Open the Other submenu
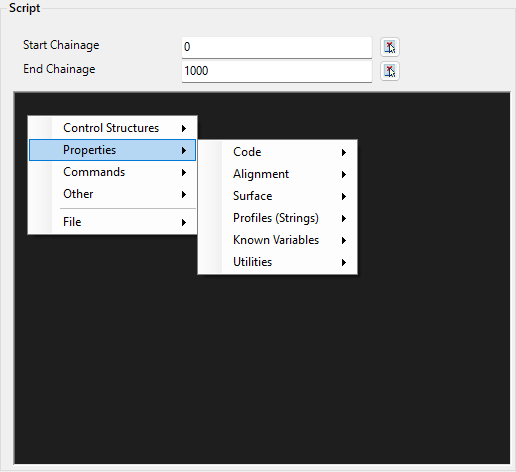The image size is (516, 472). pyautogui.click(x=113, y=194)
